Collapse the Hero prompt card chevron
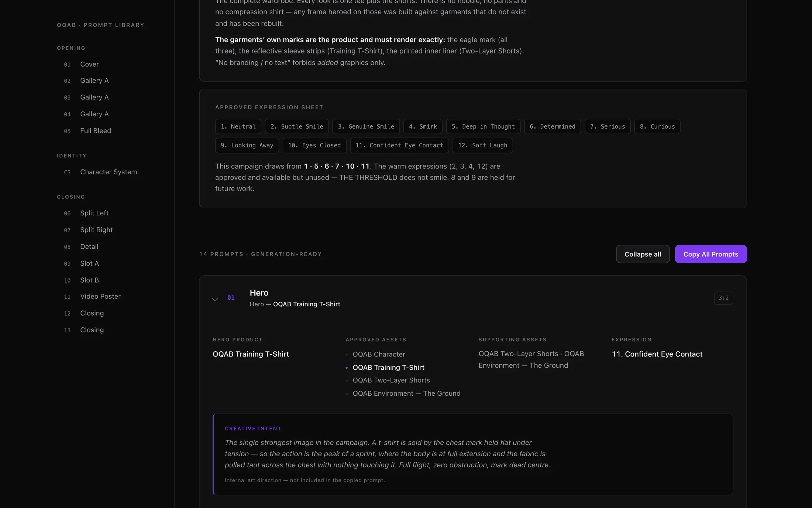The width and height of the screenshot is (812, 508). pyautogui.click(x=215, y=299)
